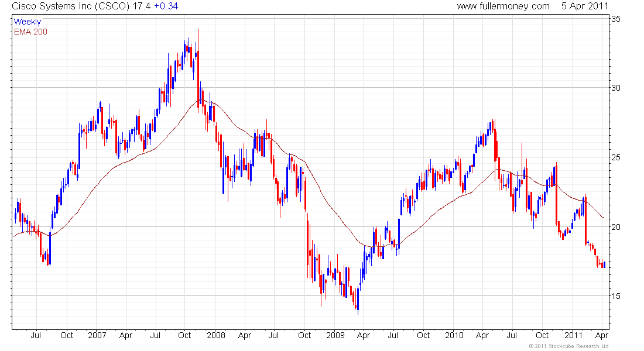Click the 'Apr' label following 2009

click(x=364, y=336)
